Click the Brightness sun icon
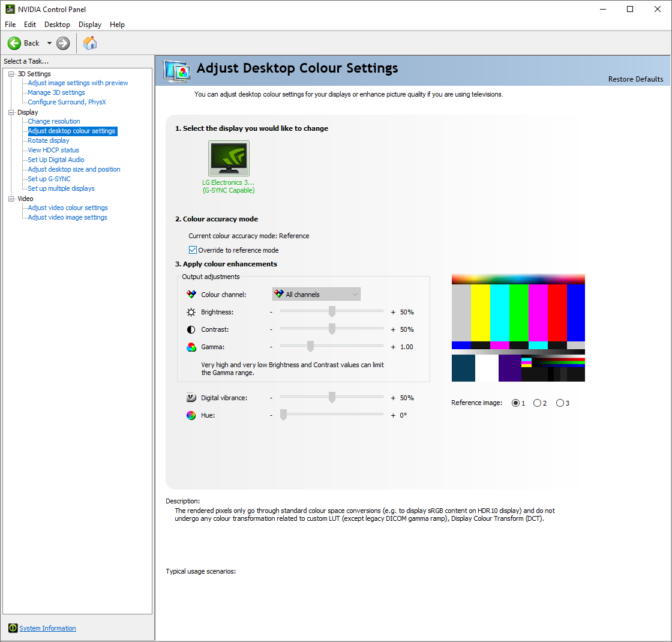Viewport: 672px width, 642px height. click(191, 312)
